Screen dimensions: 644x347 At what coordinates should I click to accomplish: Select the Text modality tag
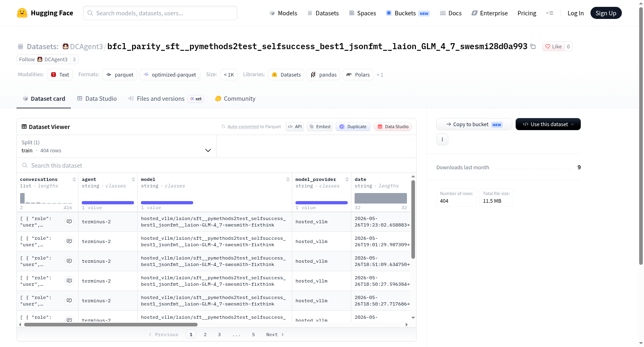coord(60,75)
